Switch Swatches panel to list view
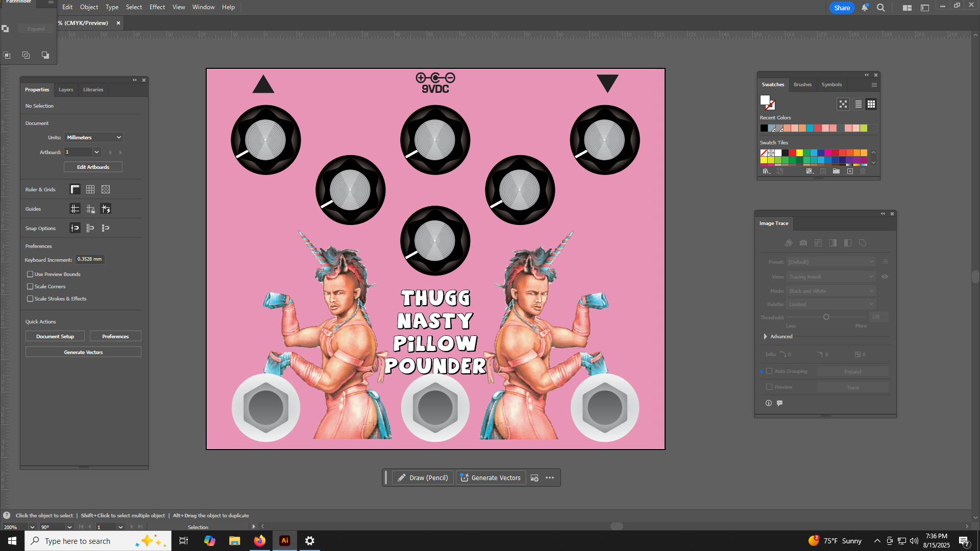Image resolution: width=980 pixels, height=551 pixels. 859,104
